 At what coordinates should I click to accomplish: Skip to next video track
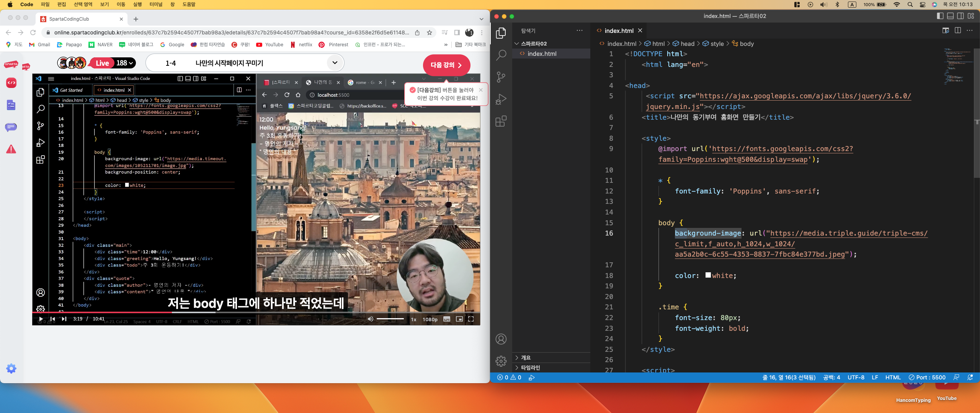click(64, 319)
